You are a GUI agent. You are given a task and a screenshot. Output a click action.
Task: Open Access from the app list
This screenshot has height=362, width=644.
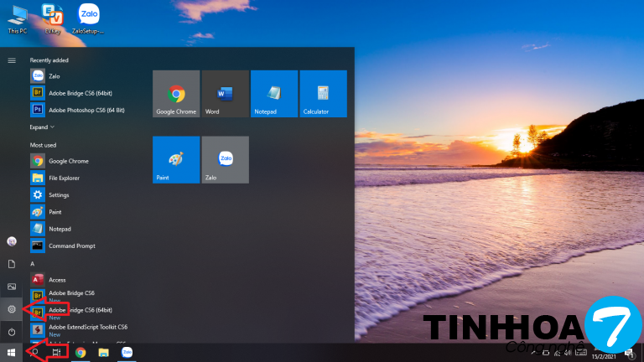coord(56,280)
